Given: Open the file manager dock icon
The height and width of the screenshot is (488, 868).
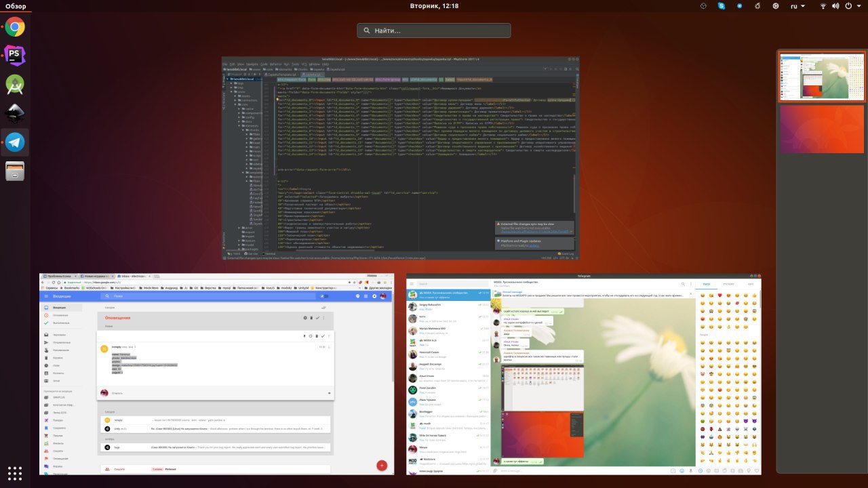Looking at the screenshot, I should coord(15,171).
